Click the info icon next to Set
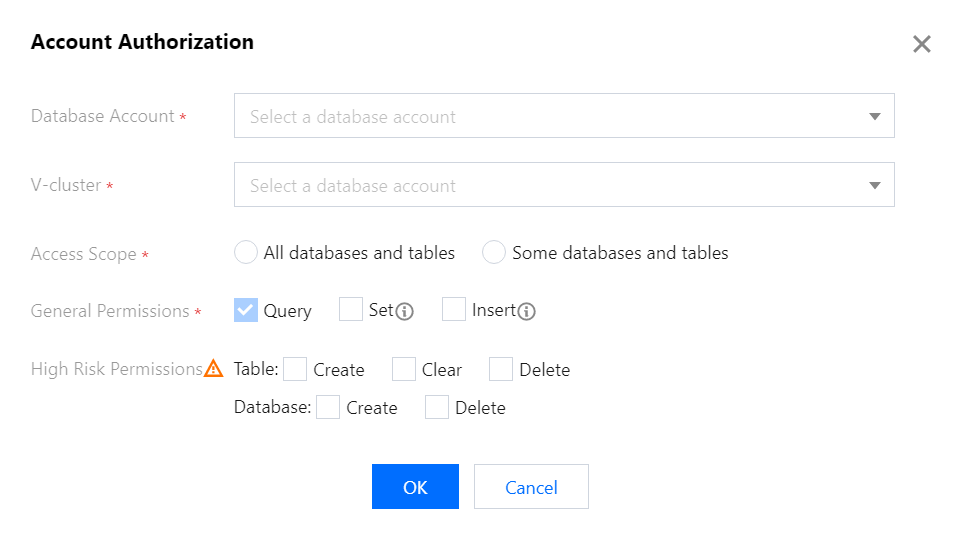The width and height of the screenshot is (964, 541). coord(405,311)
